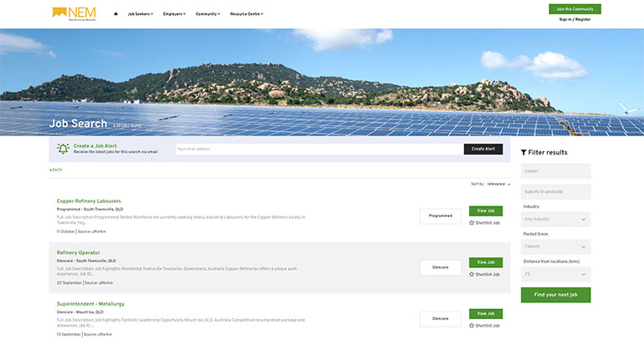Click Glencore logo box in Superintendent row
This screenshot has height=345, width=644.
click(x=440, y=319)
